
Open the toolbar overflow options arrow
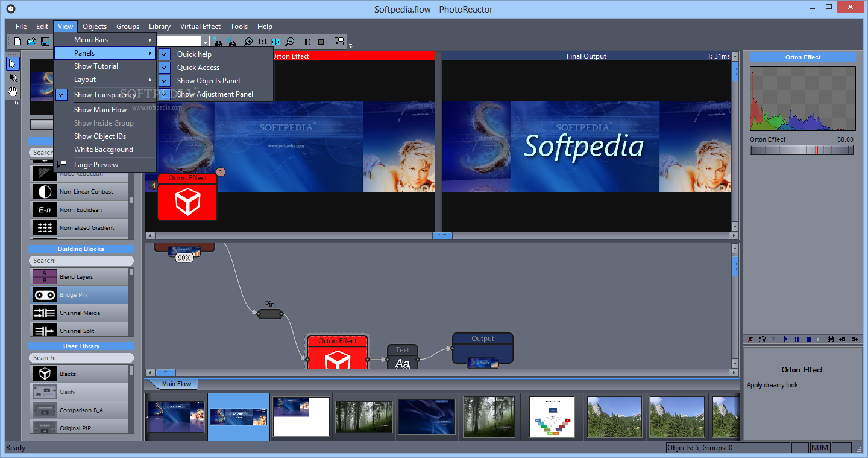(351, 45)
